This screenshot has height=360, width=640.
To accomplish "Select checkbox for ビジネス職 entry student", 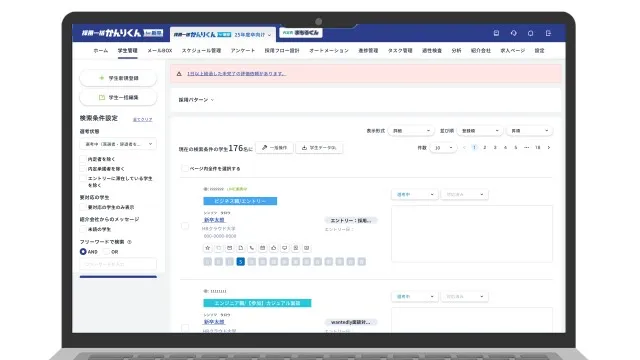I will click(x=185, y=226).
